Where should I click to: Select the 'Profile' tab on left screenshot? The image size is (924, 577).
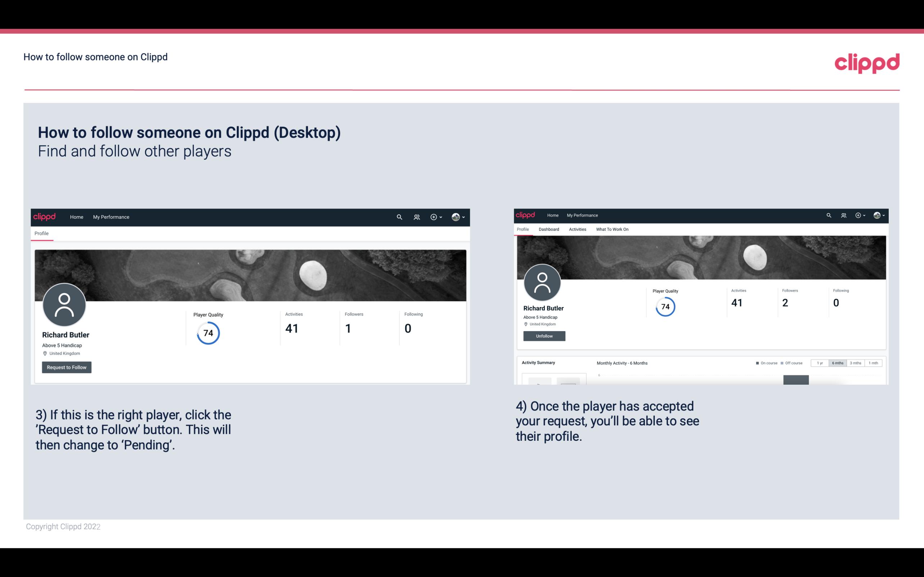click(41, 233)
